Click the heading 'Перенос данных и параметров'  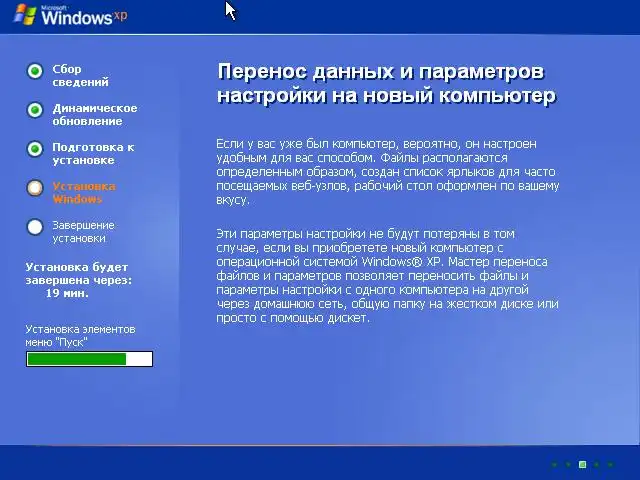pyautogui.click(x=381, y=71)
